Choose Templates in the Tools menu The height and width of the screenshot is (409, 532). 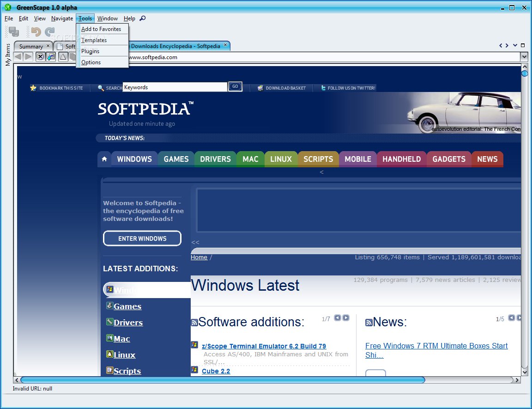click(x=102, y=40)
